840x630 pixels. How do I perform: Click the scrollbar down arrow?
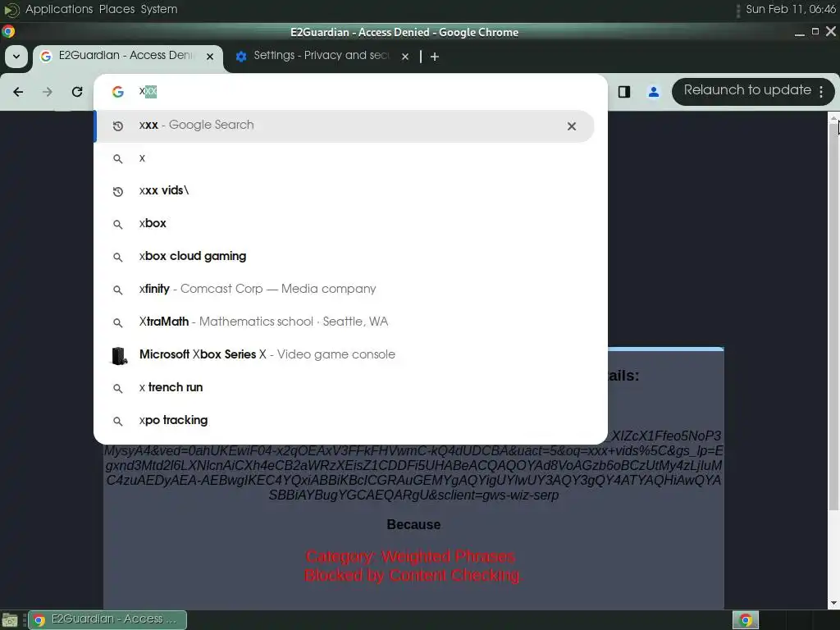pyautogui.click(x=833, y=603)
